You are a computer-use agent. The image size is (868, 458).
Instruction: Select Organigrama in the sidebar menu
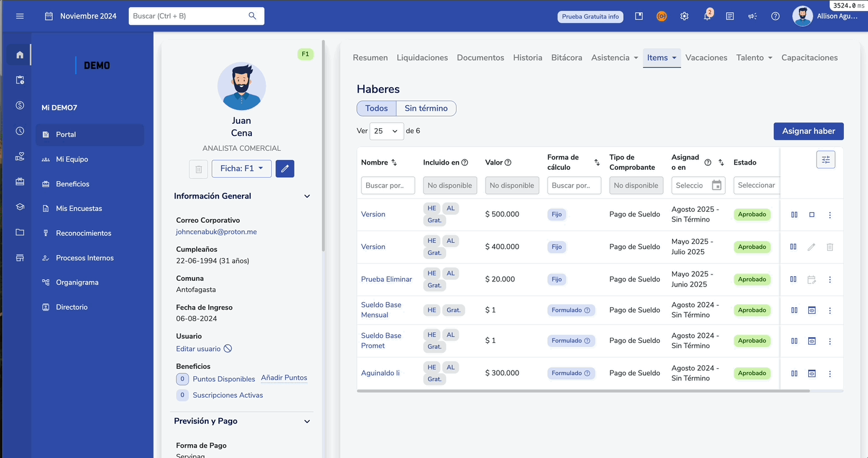(x=77, y=283)
